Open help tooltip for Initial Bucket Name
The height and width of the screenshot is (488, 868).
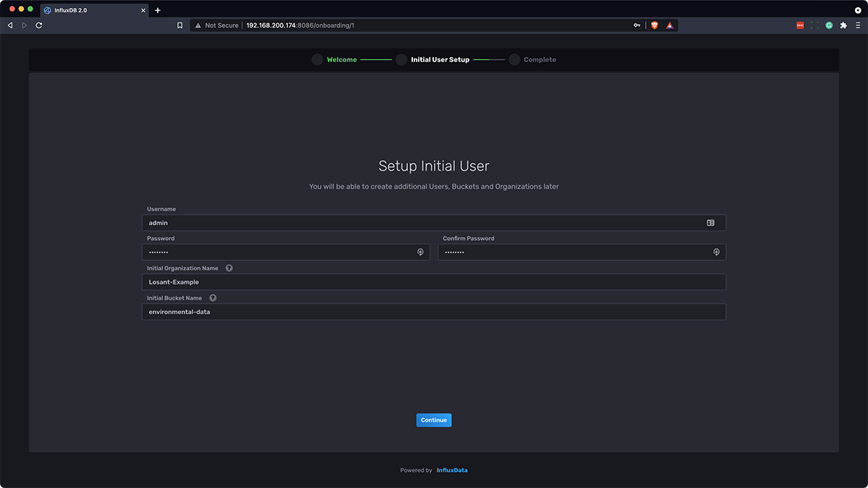tap(213, 298)
